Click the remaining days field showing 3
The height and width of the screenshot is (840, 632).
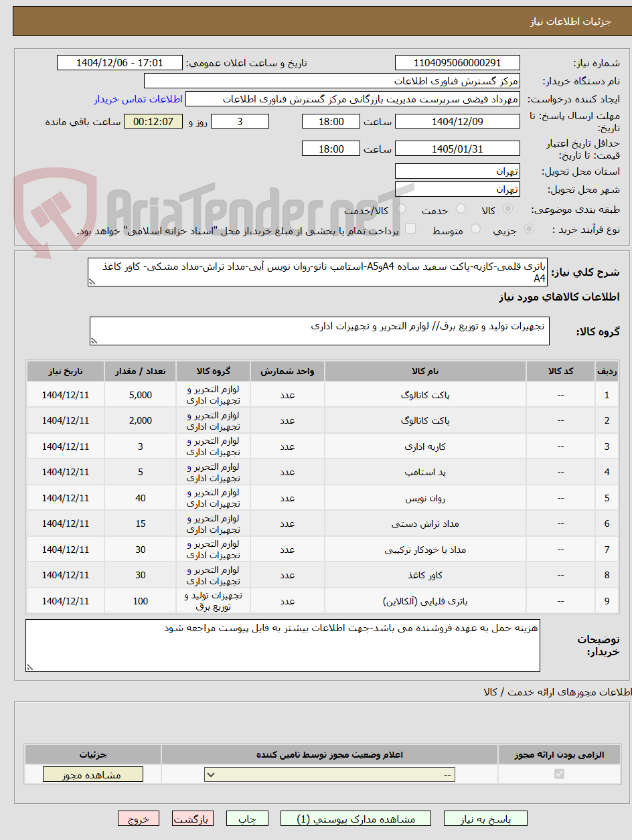click(x=240, y=122)
